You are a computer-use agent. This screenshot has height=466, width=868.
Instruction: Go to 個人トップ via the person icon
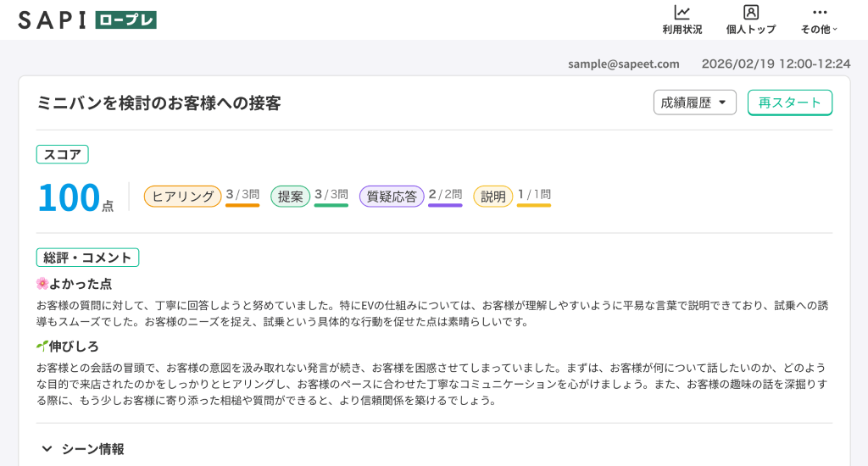[750, 13]
